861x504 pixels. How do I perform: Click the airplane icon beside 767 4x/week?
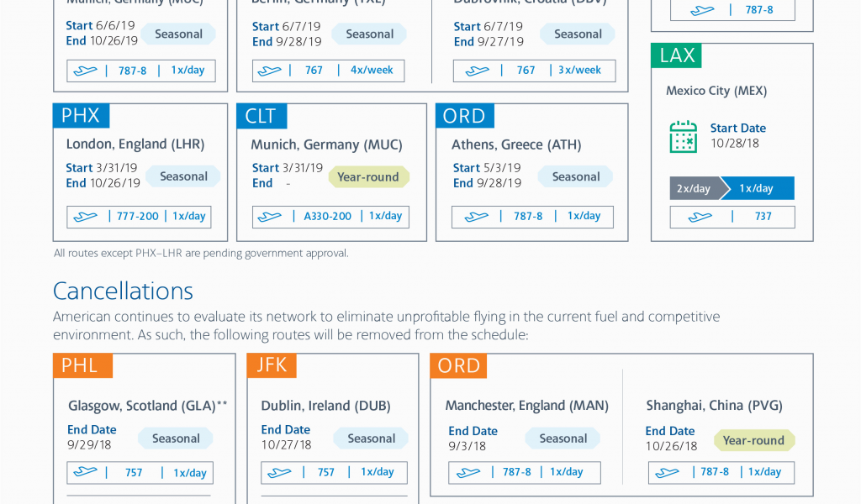(x=270, y=71)
